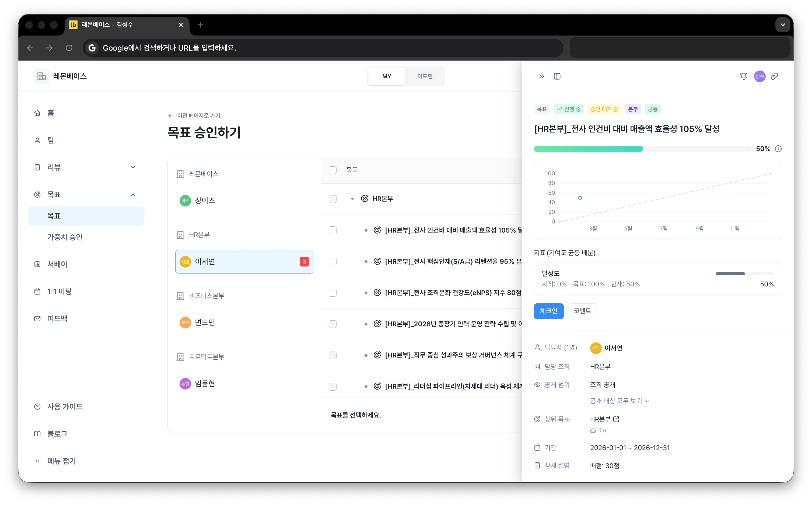Copy link using chain icon
Image resolution: width=812 pixels, height=505 pixels.
coord(774,76)
